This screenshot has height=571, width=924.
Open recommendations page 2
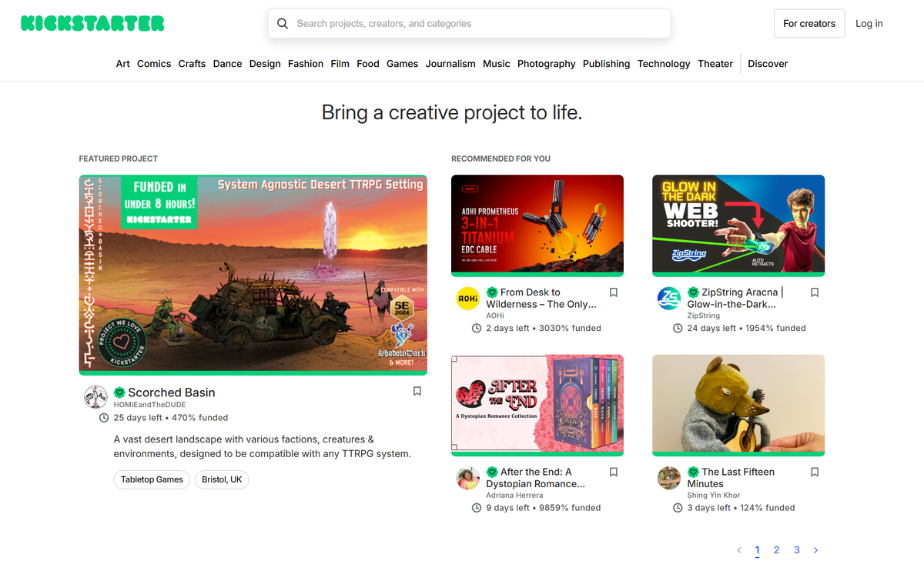coord(777,550)
